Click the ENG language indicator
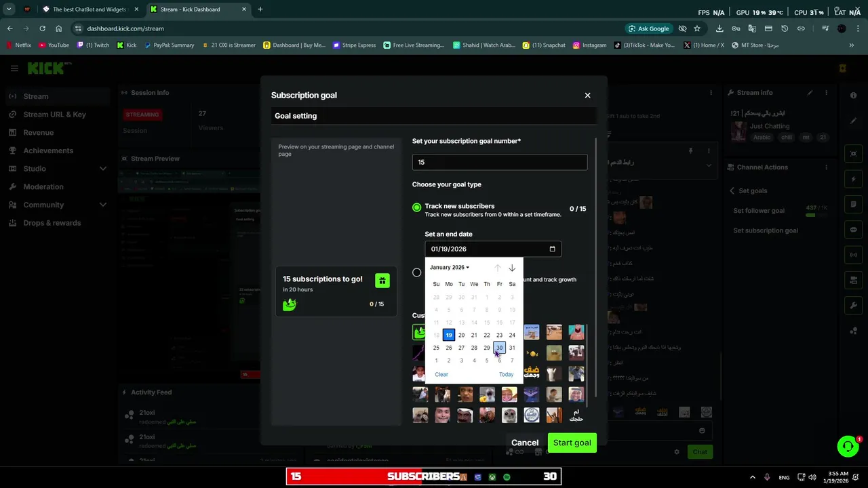Image resolution: width=868 pixels, height=488 pixels. [x=784, y=477]
